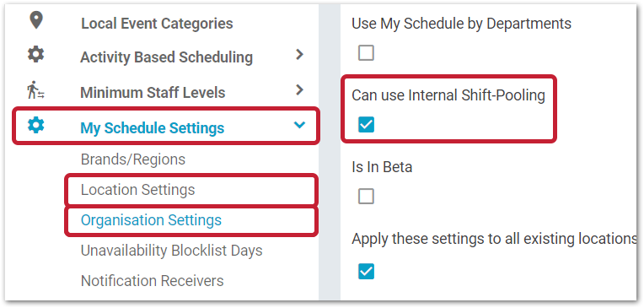Open Brands/Regions submenu link
The image size is (644, 308).
[x=133, y=159]
